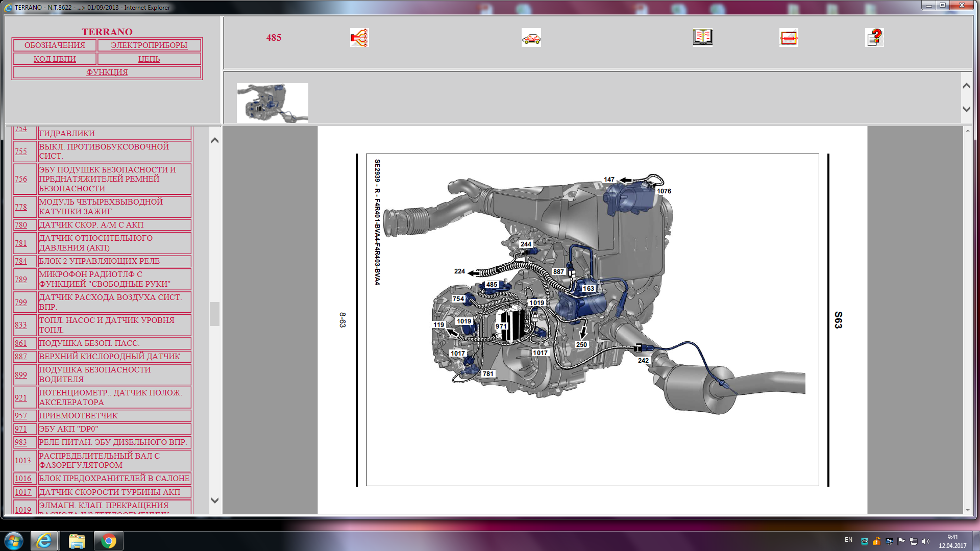Click Internet Explorer taskbar icon
980x551 pixels.
point(44,541)
